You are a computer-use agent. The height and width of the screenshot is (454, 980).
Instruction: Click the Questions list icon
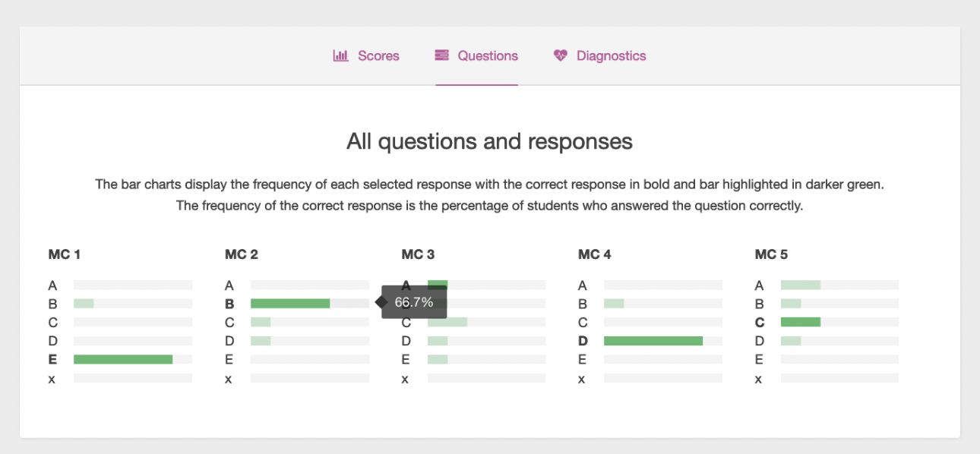tap(441, 55)
